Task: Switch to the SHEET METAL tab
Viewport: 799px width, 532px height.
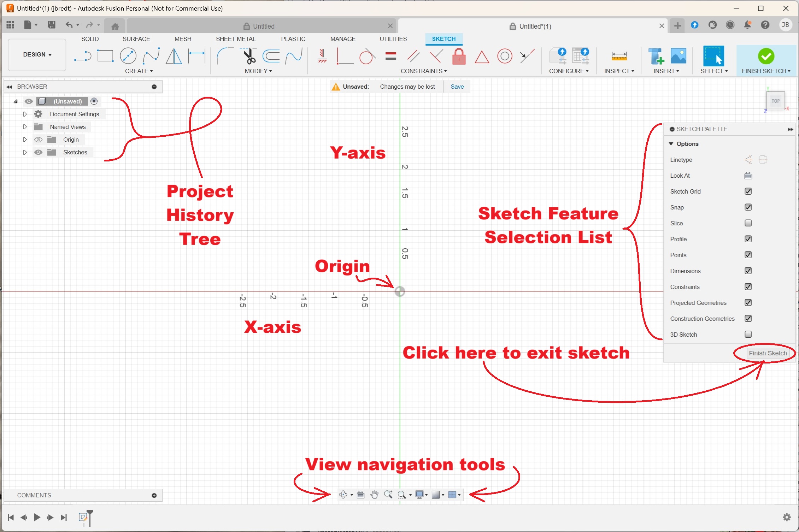Action: pyautogui.click(x=235, y=39)
